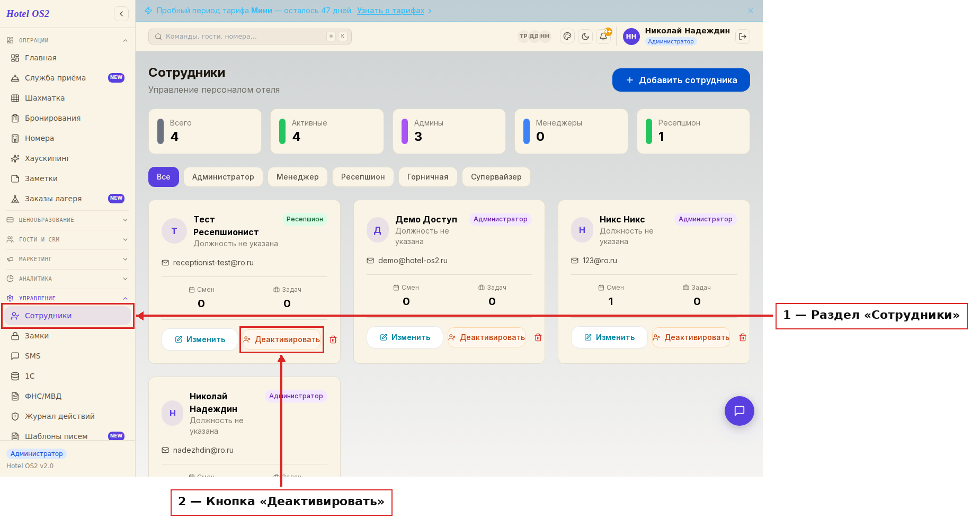980x528 pixels.
Task: Select the Все filter tab
Action: click(164, 177)
